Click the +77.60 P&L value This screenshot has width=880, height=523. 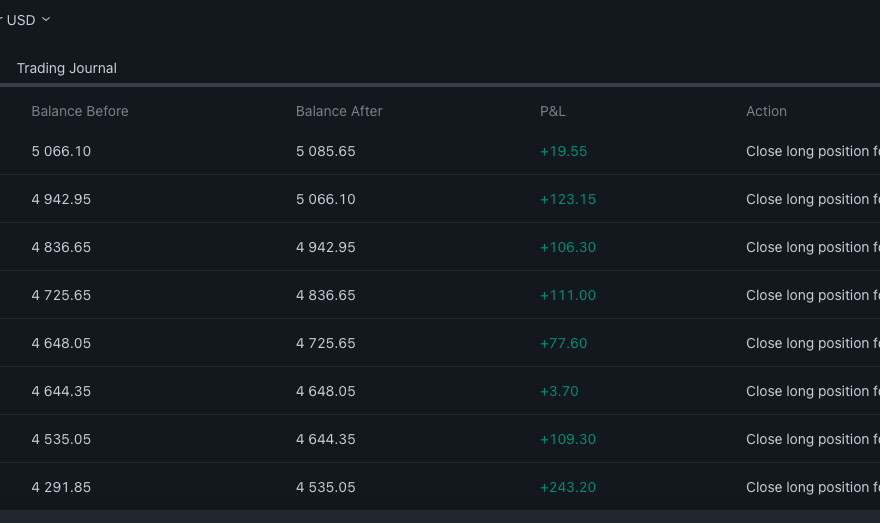(564, 343)
